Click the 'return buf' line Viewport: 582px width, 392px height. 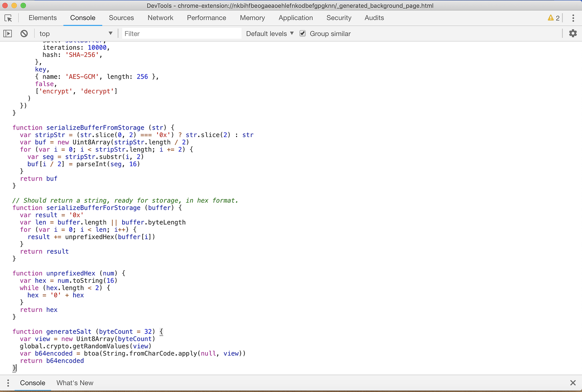click(39, 179)
